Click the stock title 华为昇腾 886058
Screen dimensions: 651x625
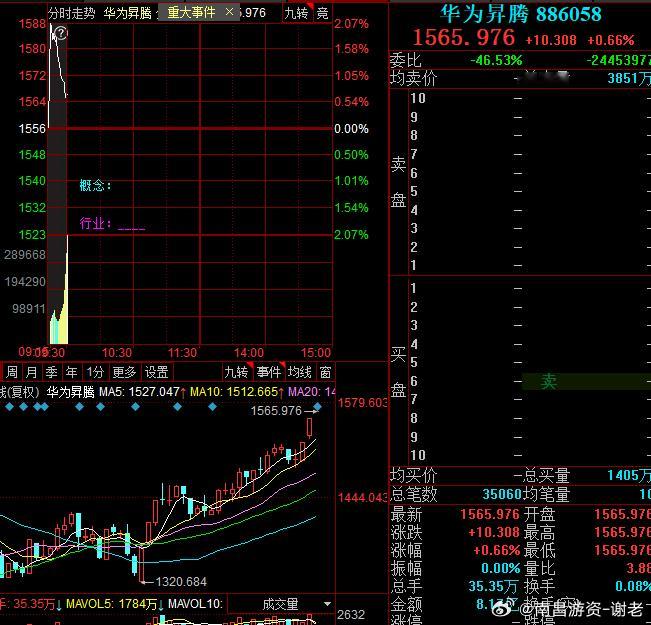(521, 14)
